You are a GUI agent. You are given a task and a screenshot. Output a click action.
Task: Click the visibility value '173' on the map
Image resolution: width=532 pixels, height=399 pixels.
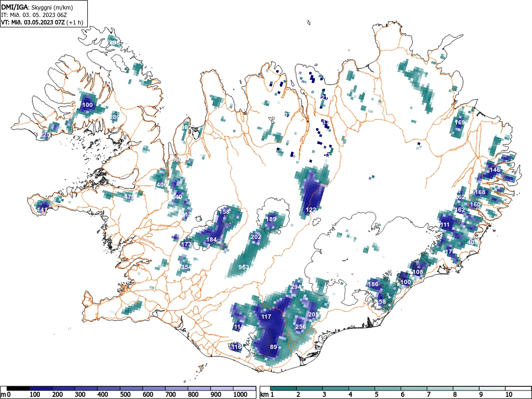[186, 244]
